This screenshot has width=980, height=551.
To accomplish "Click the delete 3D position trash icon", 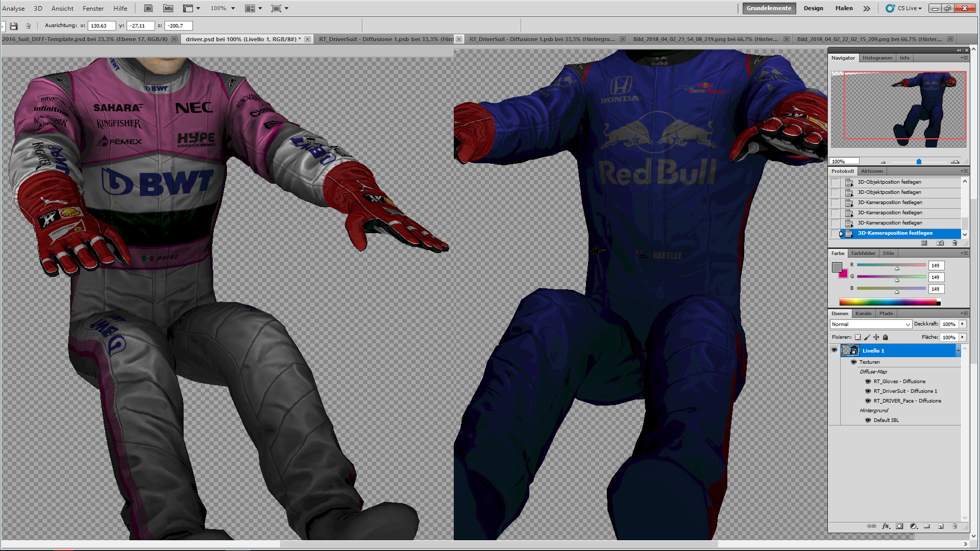I will 28,26.
